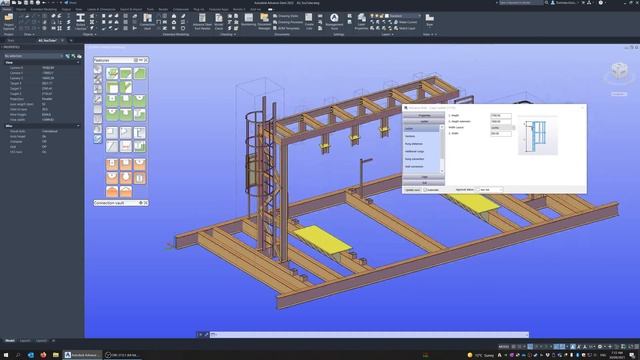Click the last orange half-circle icon in Features palette
640x360 pixels.
tap(126, 191)
